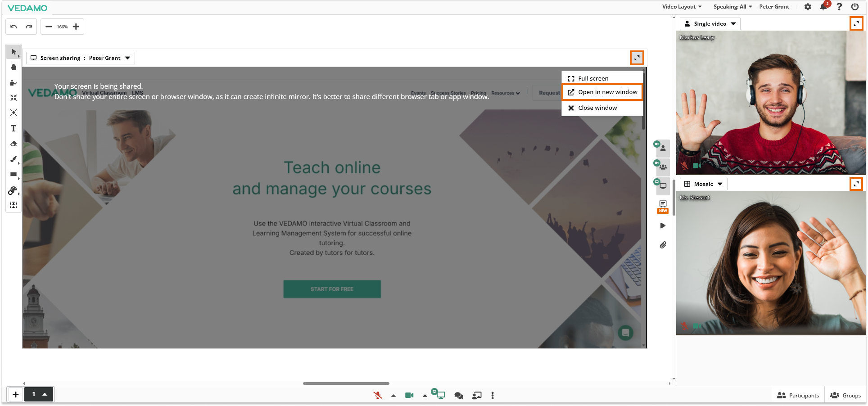Select the Eraser tool
The width and height of the screenshot is (868, 406).
coord(14,144)
